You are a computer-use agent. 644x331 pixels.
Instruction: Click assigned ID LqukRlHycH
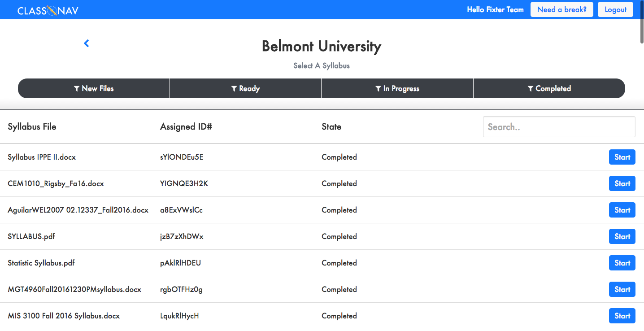[x=179, y=316]
